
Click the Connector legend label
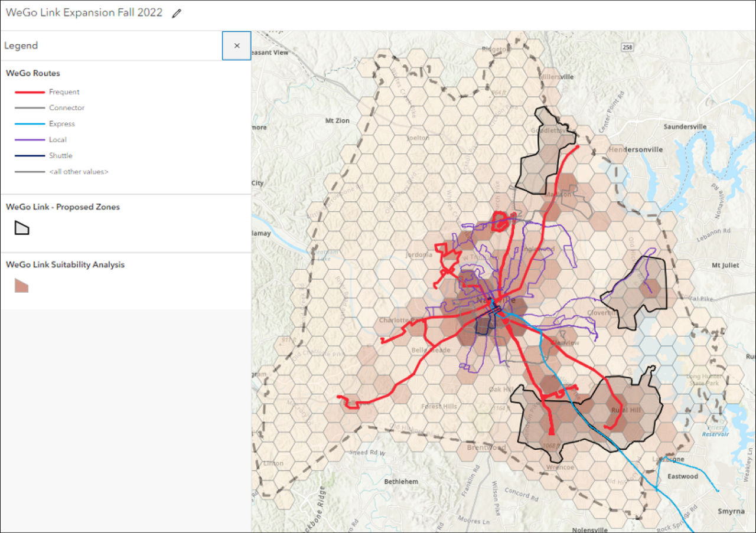67,108
